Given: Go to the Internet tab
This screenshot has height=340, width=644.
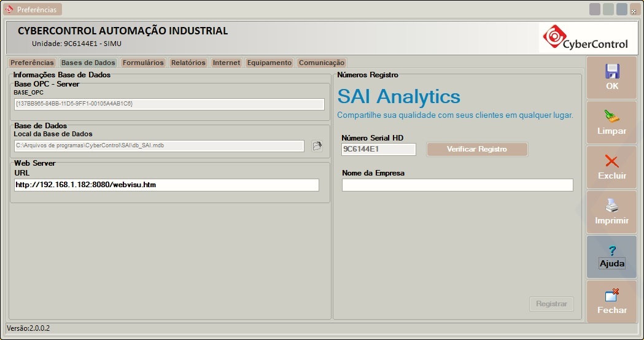Looking at the screenshot, I should point(227,63).
